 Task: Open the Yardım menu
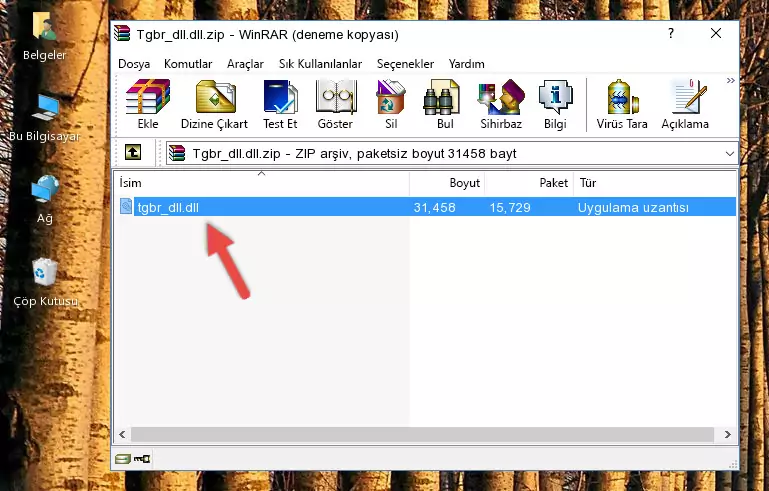tap(466, 64)
